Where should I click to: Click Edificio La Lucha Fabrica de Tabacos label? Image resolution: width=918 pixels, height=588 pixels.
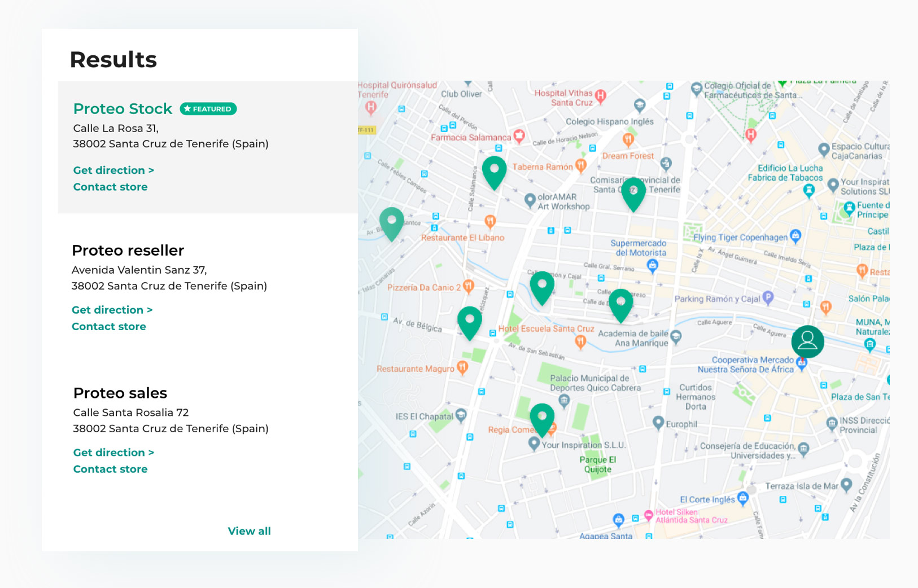click(785, 173)
